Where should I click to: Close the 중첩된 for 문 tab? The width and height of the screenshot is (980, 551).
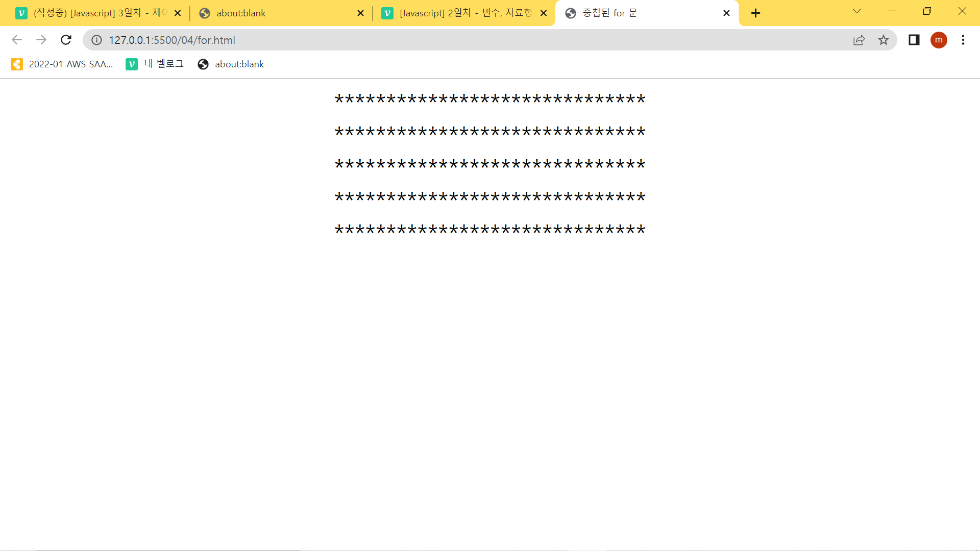click(x=726, y=13)
